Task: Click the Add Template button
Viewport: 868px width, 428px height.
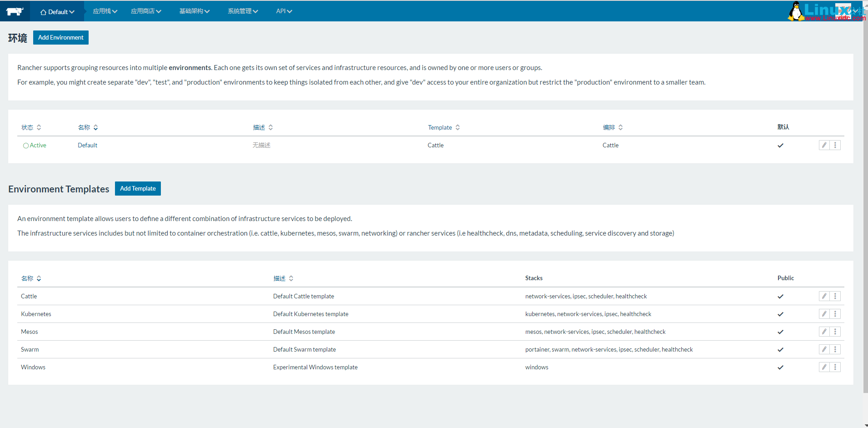Action: [x=138, y=188]
